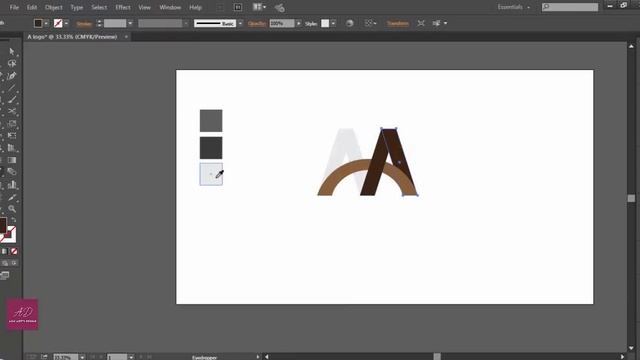The height and width of the screenshot is (360, 640).
Task: Click the Transform panel link
Action: 398,24
